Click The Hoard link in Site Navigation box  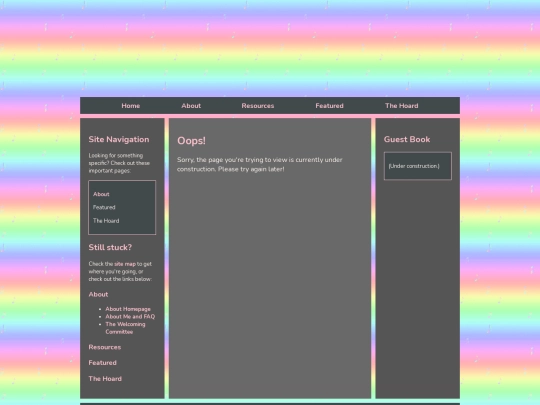pyautogui.click(x=106, y=221)
